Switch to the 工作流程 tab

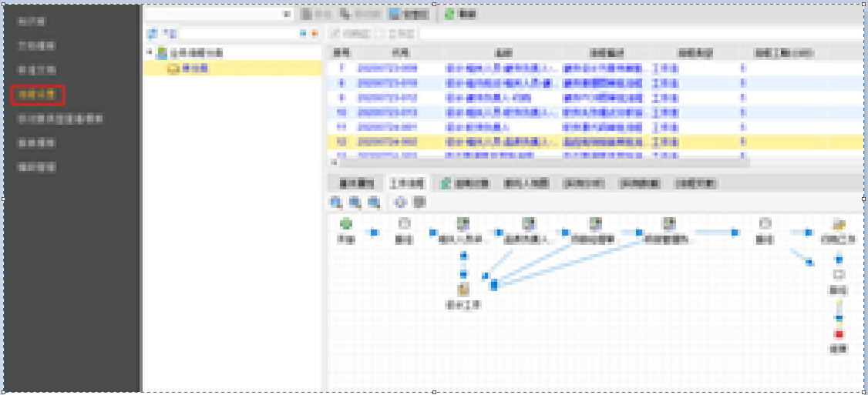[407, 184]
